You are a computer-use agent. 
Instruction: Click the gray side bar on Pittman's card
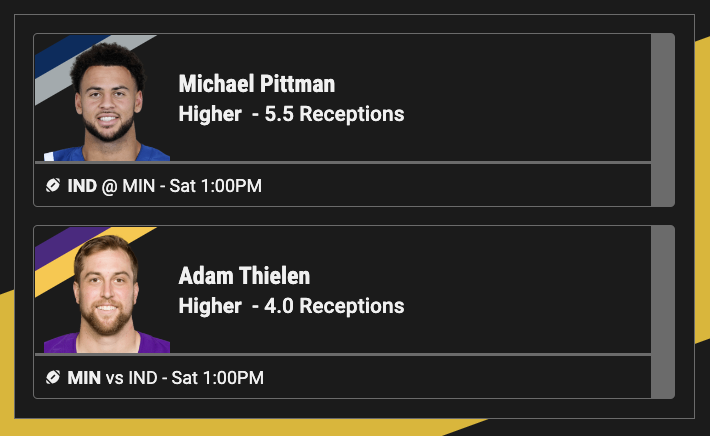tap(662, 120)
